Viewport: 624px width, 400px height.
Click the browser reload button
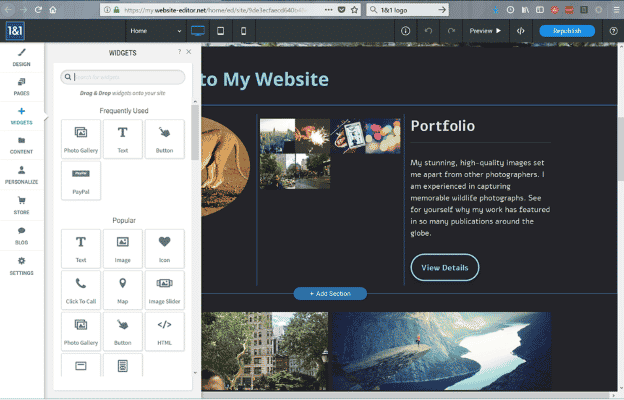[x=38, y=10]
